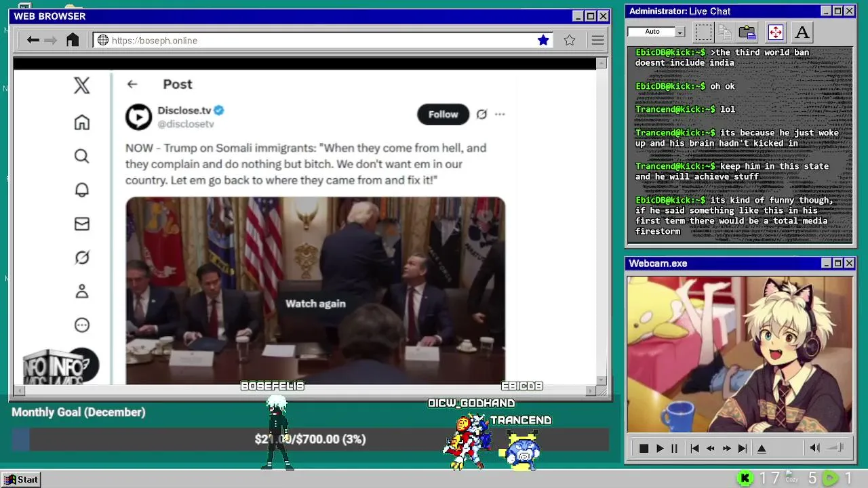Screen dimensions: 868x488
Task: Open X More circle icon in sidebar
Action: click(81, 325)
